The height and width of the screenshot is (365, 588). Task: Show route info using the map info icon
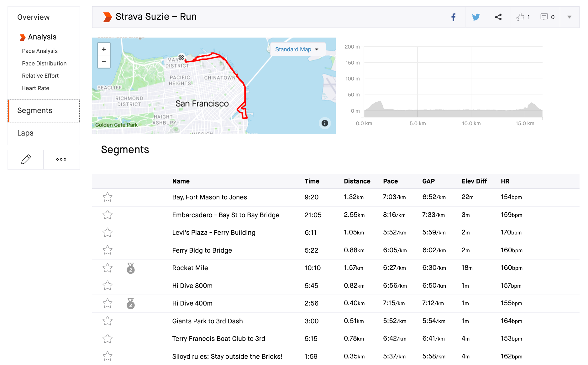(324, 123)
